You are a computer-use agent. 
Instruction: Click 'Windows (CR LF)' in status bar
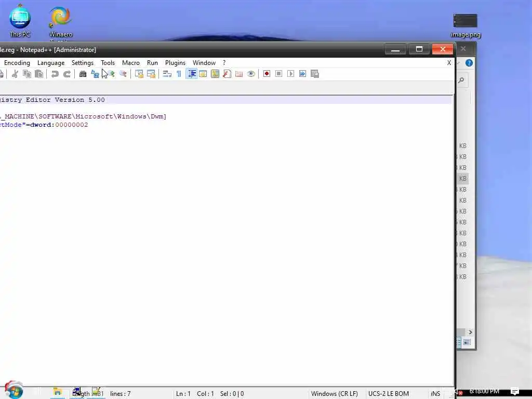click(334, 394)
